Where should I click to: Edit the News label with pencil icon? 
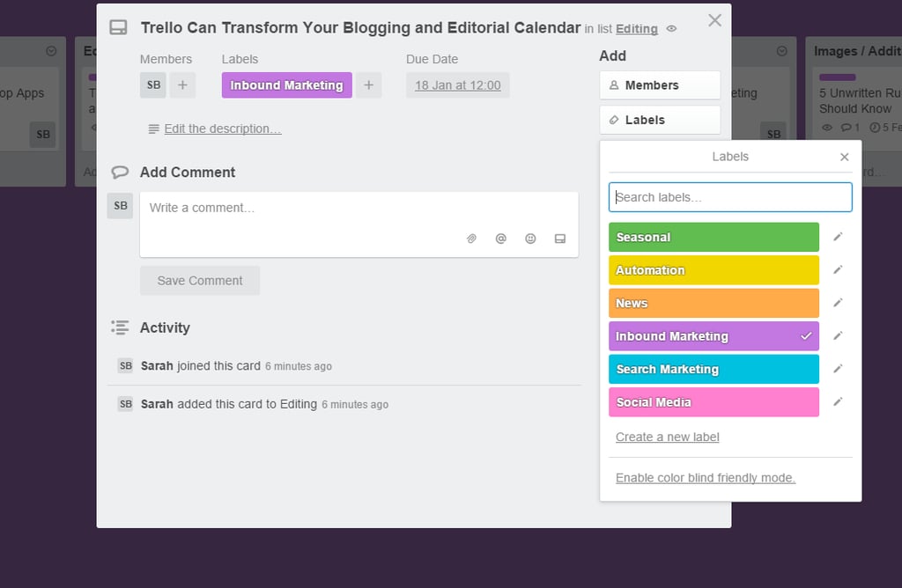click(839, 302)
